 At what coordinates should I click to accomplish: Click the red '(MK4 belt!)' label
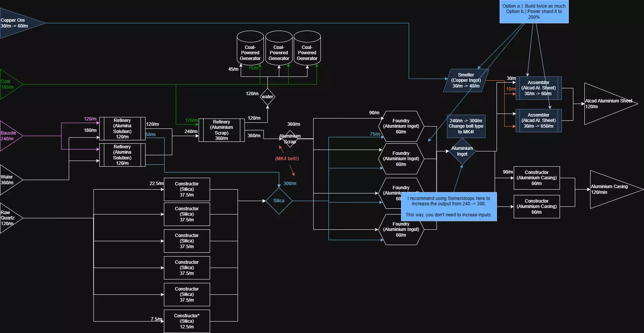coord(287,159)
